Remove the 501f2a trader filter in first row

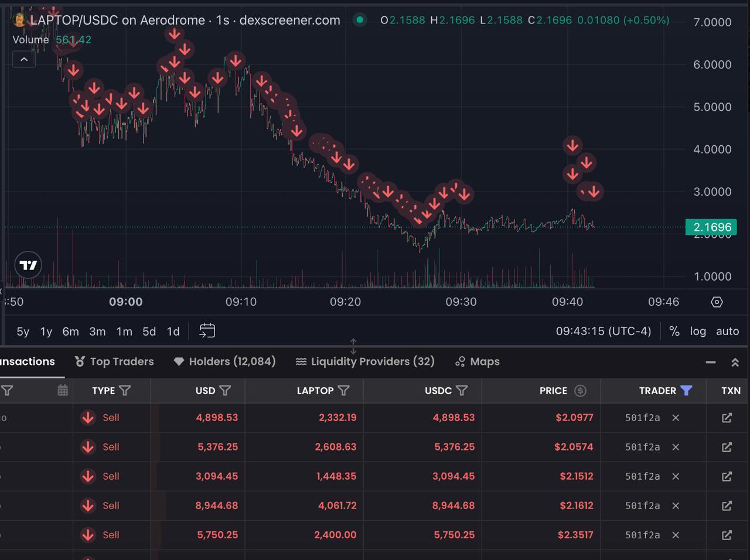pos(676,418)
